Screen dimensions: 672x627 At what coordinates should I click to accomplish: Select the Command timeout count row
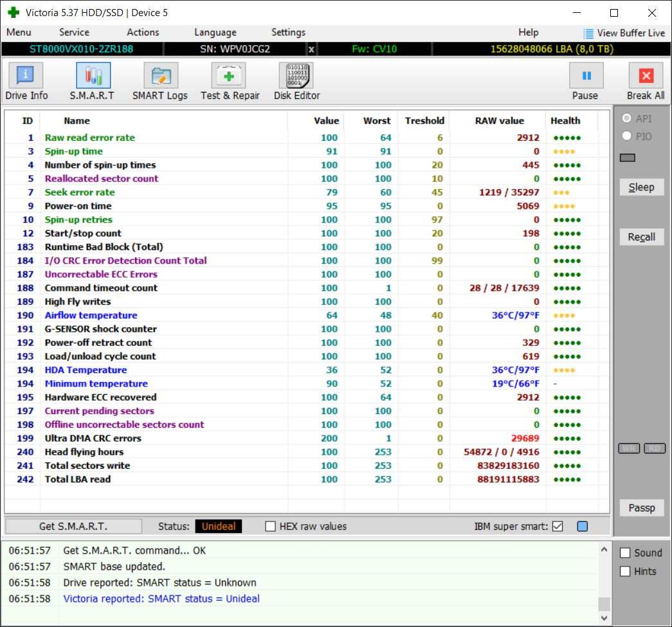click(307, 288)
